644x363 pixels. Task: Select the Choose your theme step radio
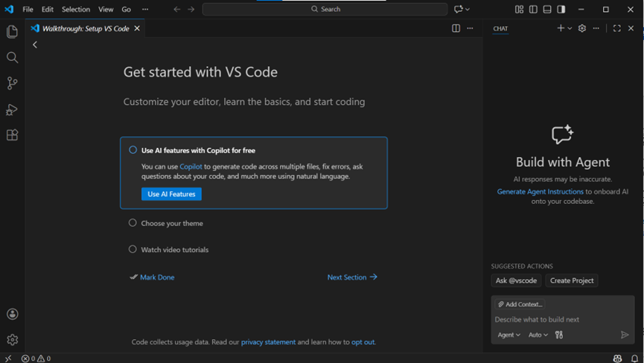click(133, 222)
